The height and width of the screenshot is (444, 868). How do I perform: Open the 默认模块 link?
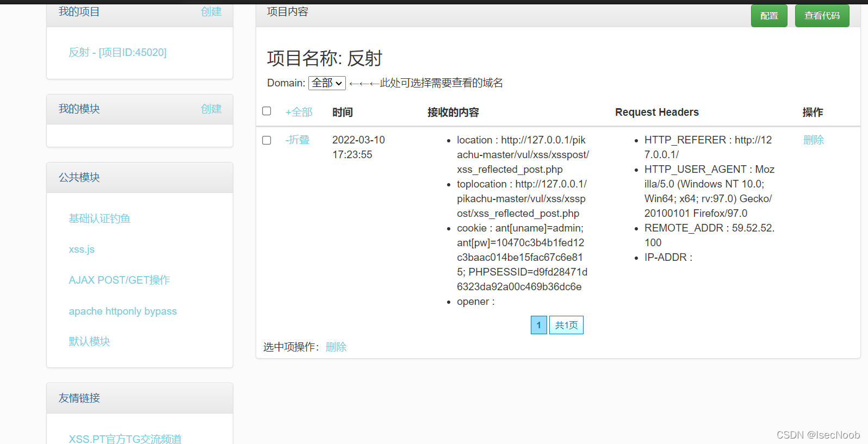89,341
